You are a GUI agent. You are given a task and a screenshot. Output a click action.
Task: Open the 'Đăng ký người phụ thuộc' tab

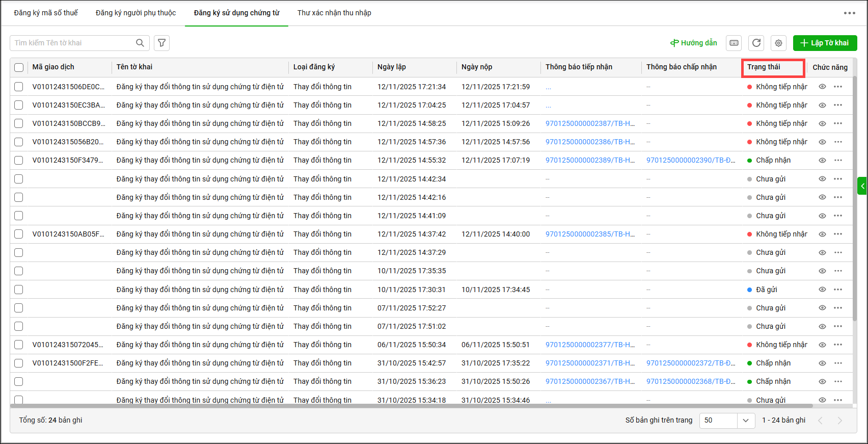click(136, 13)
